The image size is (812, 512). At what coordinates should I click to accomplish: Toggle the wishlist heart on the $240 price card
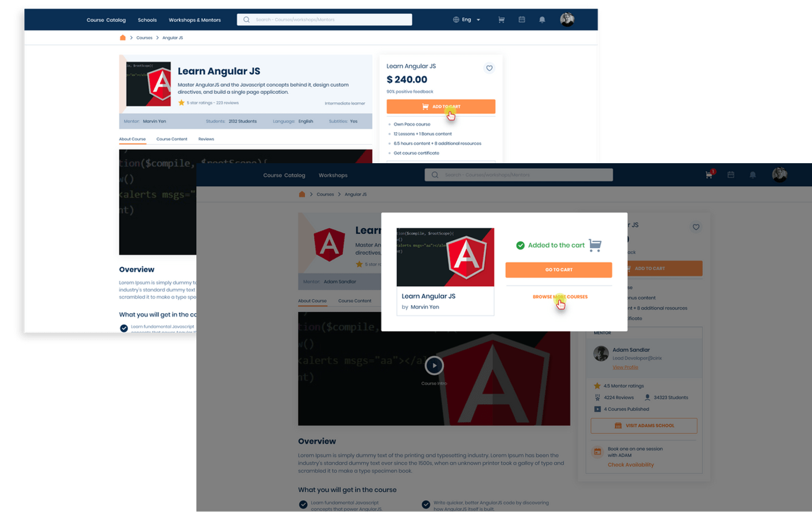(489, 68)
